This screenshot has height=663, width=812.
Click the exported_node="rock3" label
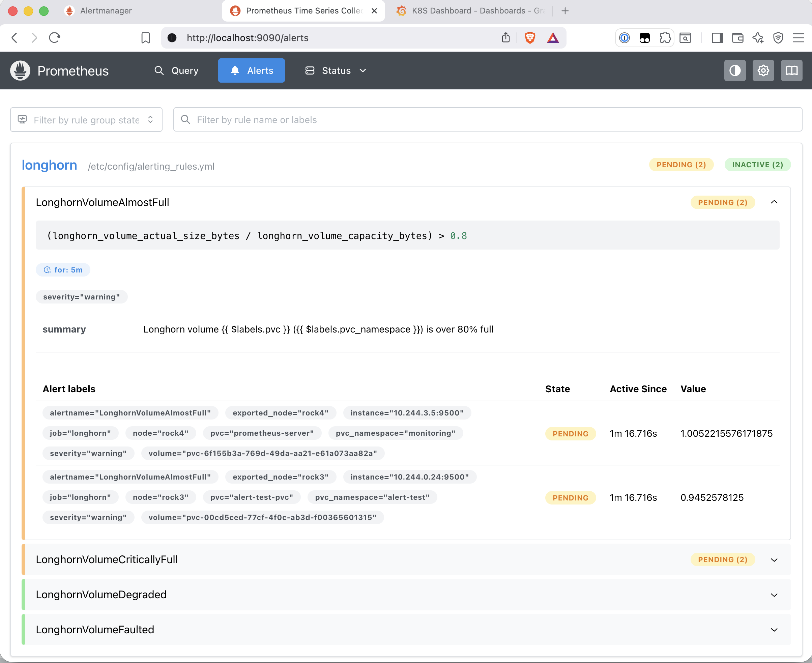(x=280, y=477)
